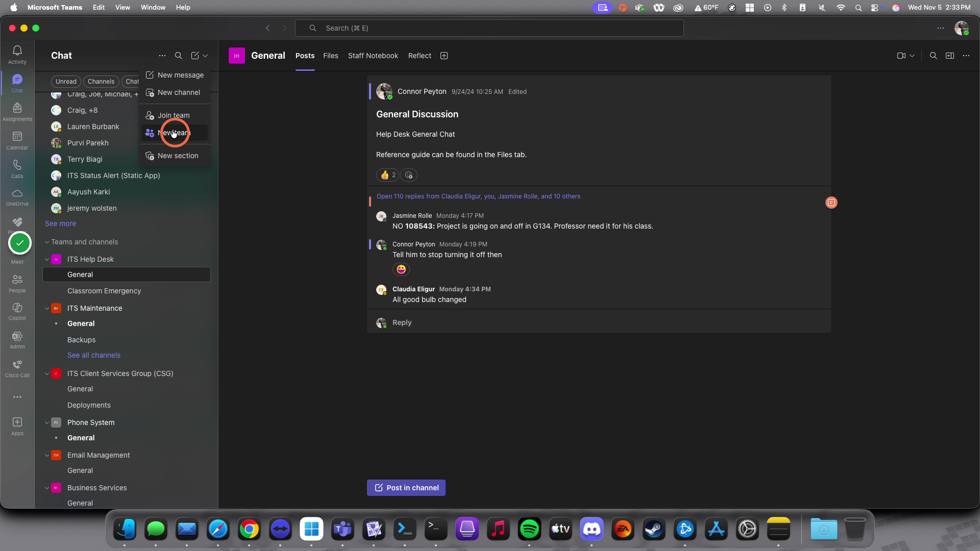This screenshot has height=551, width=980.
Task: Collapse the Phone System team
Action: click(x=47, y=422)
